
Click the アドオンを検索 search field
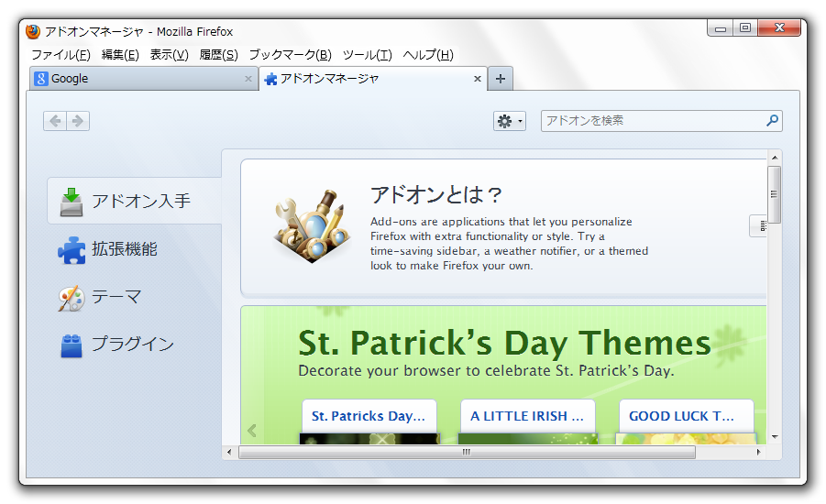pyautogui.click(x=661, y=121)
